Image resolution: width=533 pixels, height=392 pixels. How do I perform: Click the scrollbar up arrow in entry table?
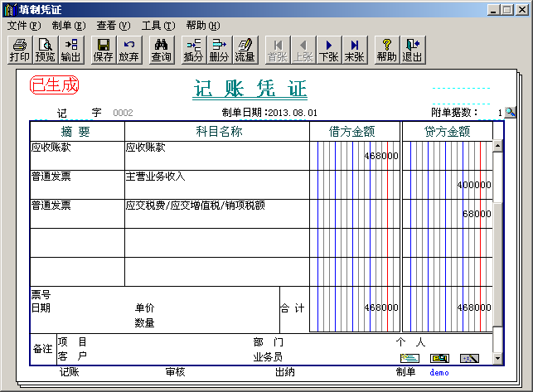pyautogui.click(x=497, y=146)
